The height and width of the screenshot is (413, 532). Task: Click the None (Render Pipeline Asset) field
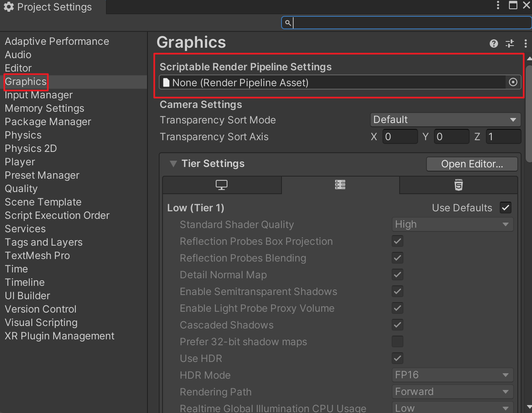click(333, 82)
